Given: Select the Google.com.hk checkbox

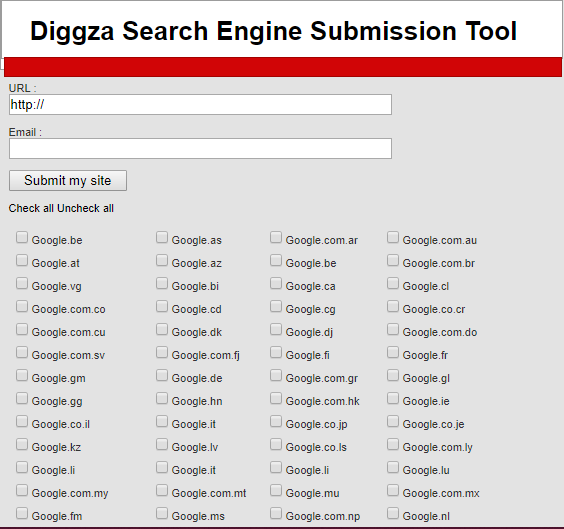Looking at the screenshot, I should point(276,398).
